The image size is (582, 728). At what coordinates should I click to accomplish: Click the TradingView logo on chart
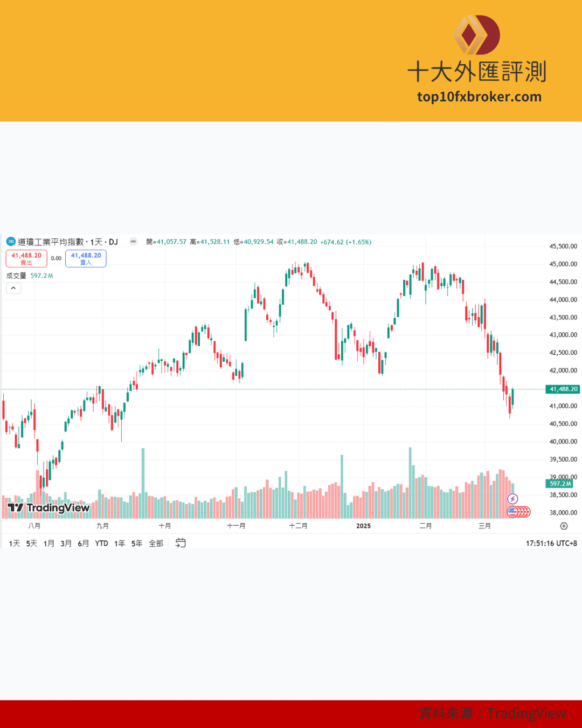pos(48,508)
